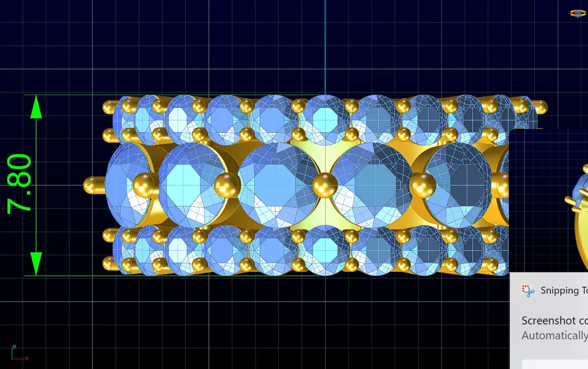Click the small ring model icon
588x369 pixels.
click(x=578, y=13)
